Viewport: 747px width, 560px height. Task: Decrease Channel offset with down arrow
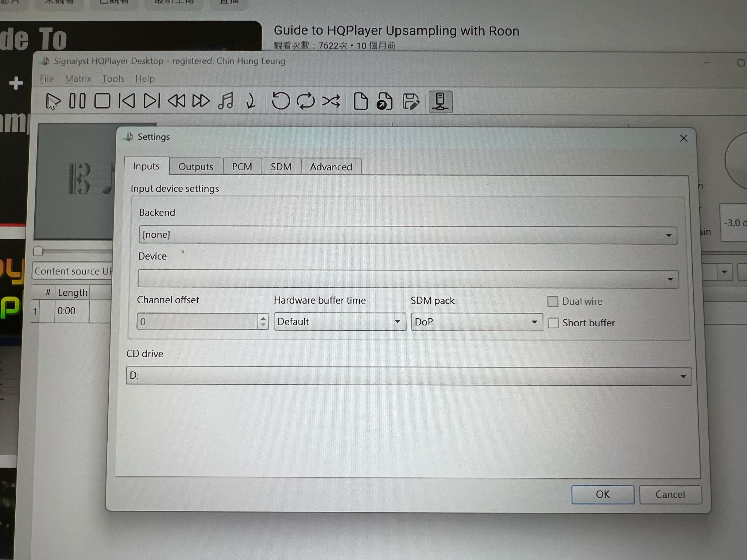(263, 325)
